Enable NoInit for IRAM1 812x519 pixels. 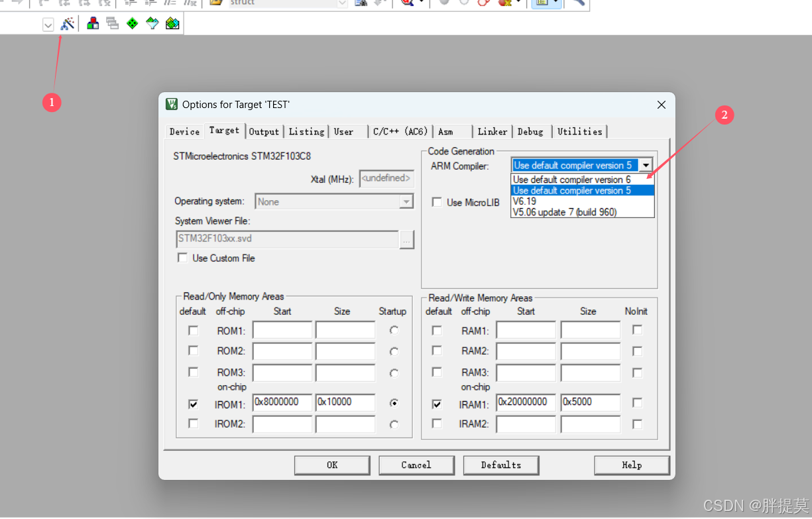click(637, 402)
